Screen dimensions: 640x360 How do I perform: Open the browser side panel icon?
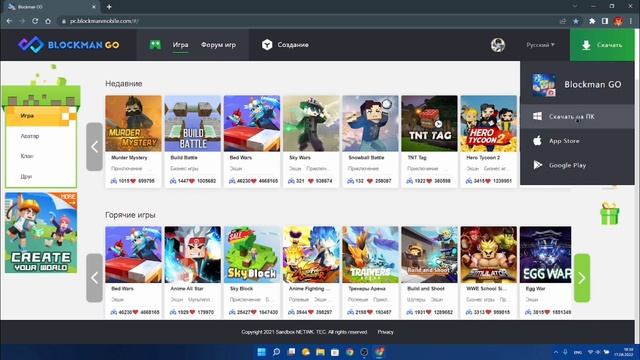pyautogui.click(x=605, y=21)
